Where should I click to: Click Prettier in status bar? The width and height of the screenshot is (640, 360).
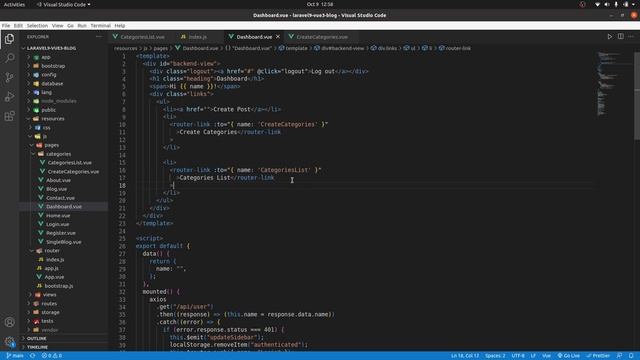click(598, 356)
